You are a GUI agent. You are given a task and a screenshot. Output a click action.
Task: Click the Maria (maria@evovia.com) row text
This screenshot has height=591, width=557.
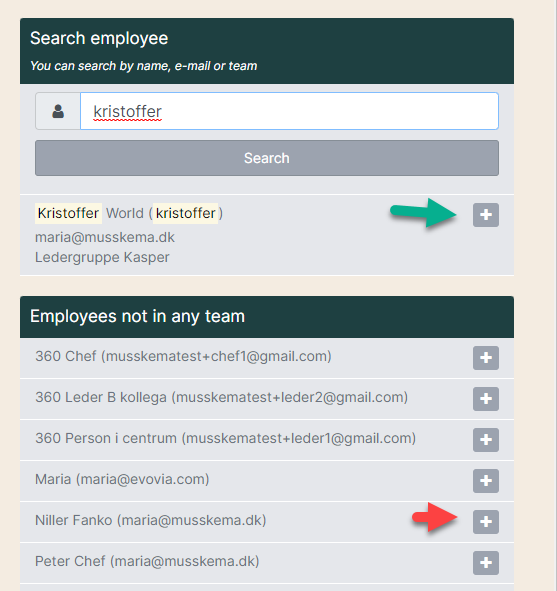122,479
